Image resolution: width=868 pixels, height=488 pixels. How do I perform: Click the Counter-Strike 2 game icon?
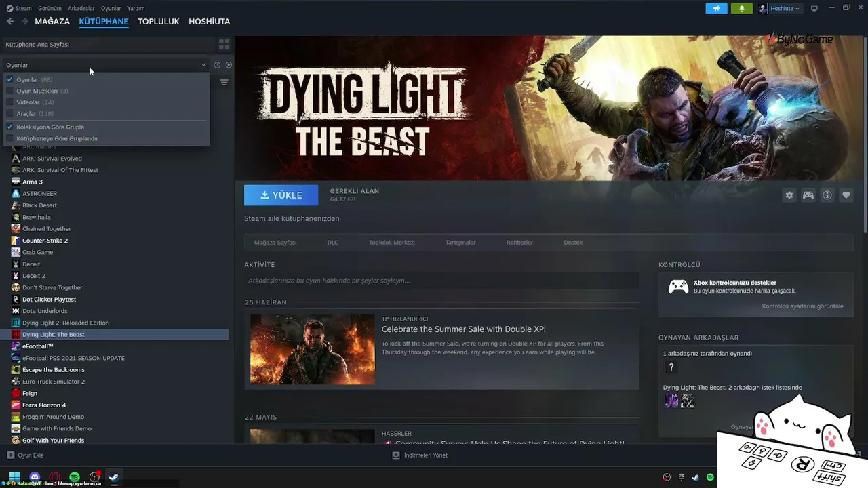pyautogui.click(x=16, y=241)
